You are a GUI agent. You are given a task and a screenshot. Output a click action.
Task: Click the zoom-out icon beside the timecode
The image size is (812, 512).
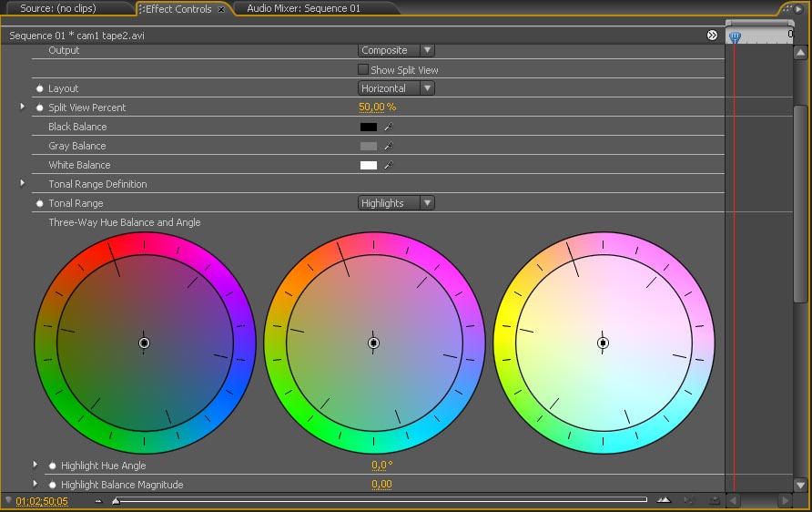click(x=98, y=500)
